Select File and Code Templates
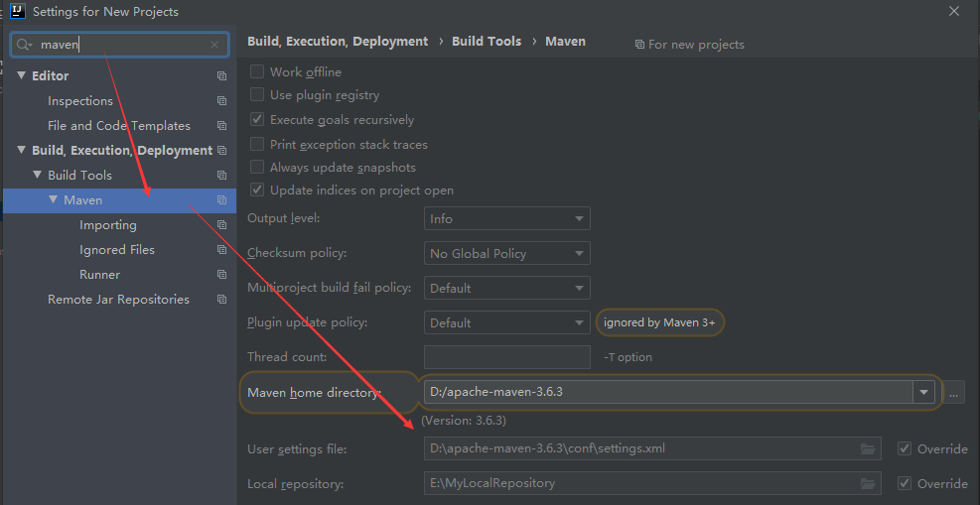 point(119,126)
